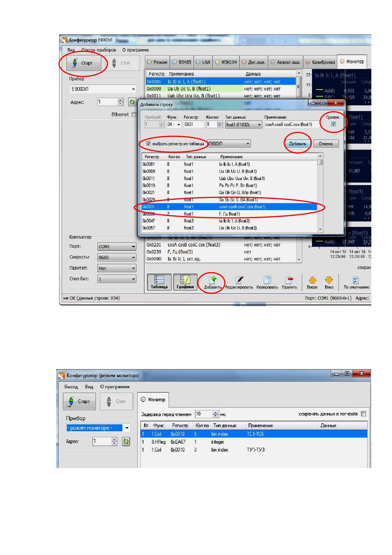This screenshot has width=392, height=555.
Task: Select dialog row 0x004F float2
Action: coord(229,221)
